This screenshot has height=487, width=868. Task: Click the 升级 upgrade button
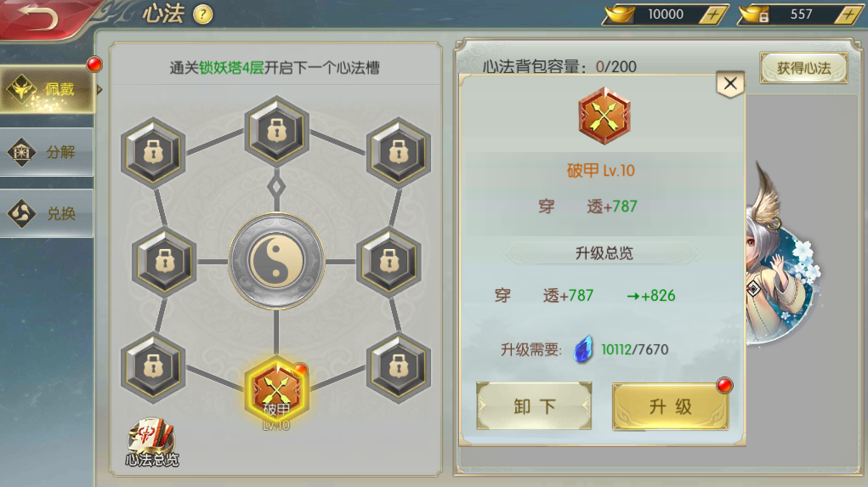pyautogui.click(x=671, y=406)
